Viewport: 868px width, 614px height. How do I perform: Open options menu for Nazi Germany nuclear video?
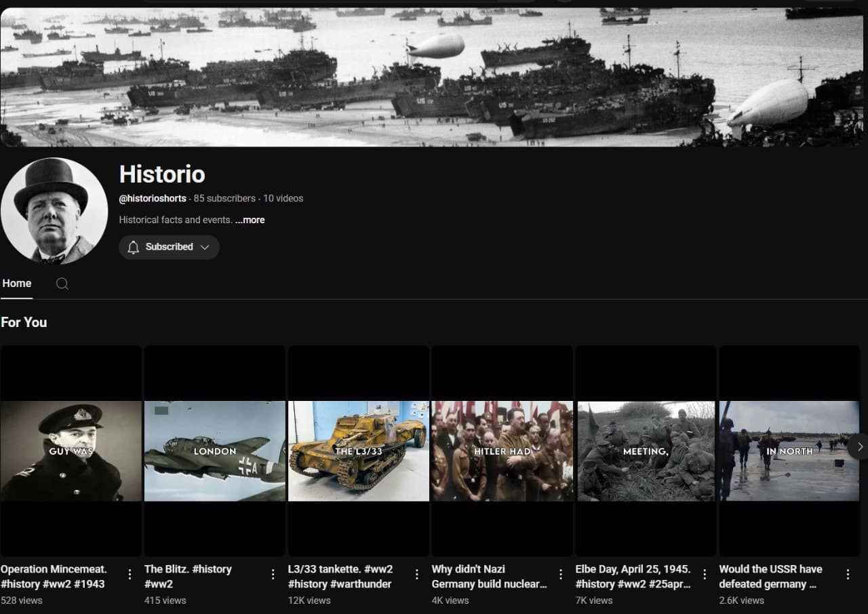[561, 575]
